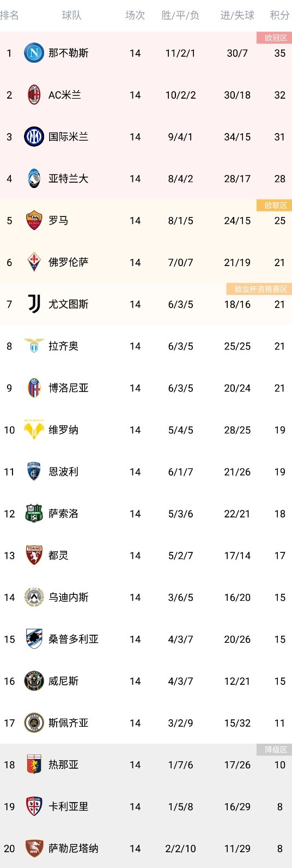This screenshot has width=292, height=868.
Task: Click team name 乌迪内斯
Action: [69, 597]
